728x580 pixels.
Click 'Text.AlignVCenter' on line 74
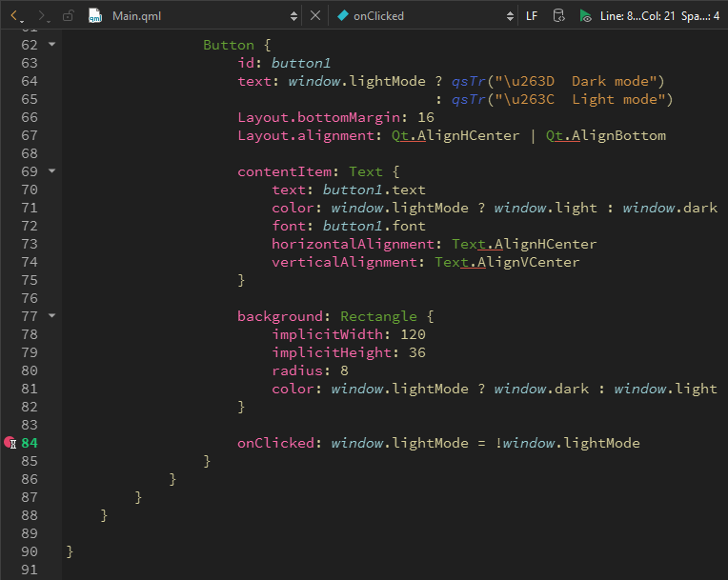[x=507, y=262]
